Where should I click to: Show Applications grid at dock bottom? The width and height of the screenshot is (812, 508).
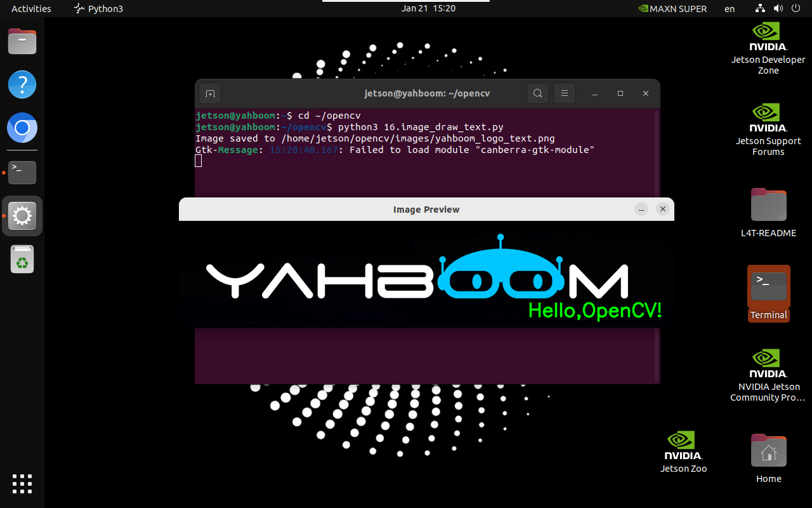click(x=22, y=484)
